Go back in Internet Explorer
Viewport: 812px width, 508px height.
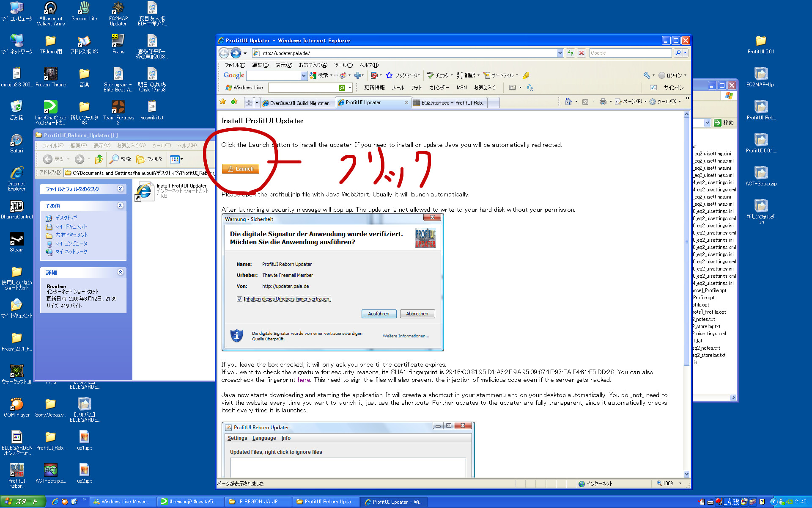224,53
